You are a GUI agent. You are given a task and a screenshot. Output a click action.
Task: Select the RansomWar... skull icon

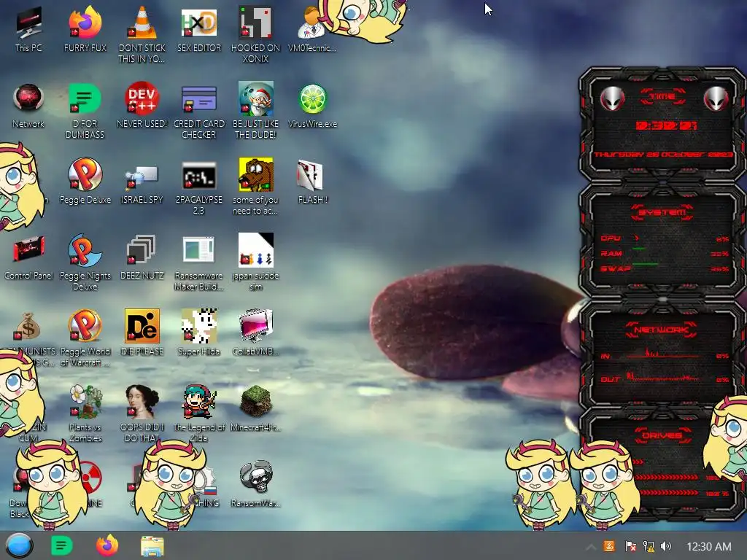(x=256, y=484)
